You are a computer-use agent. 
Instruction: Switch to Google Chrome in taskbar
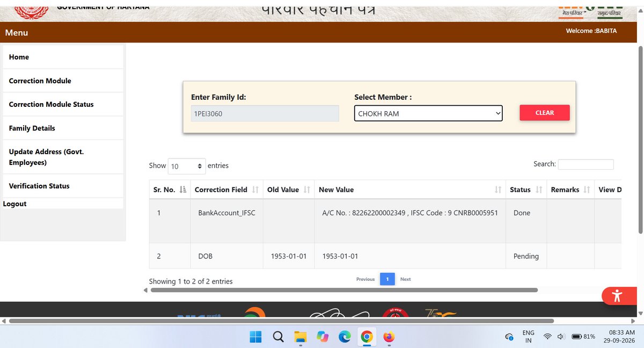367,337
